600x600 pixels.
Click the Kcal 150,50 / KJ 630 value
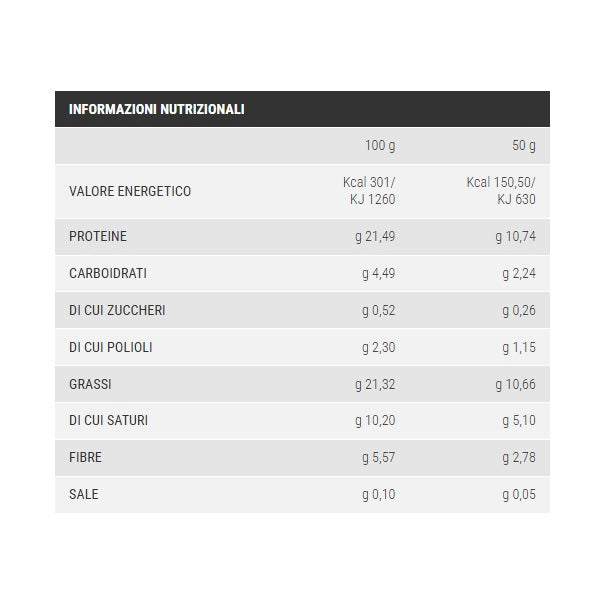501,191
